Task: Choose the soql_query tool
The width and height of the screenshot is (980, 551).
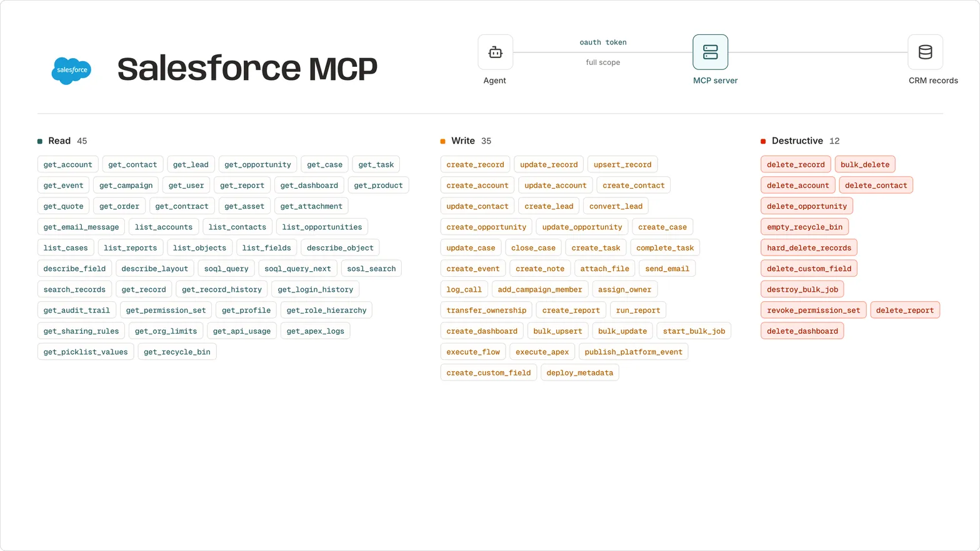Action: (x=226, y=269)
